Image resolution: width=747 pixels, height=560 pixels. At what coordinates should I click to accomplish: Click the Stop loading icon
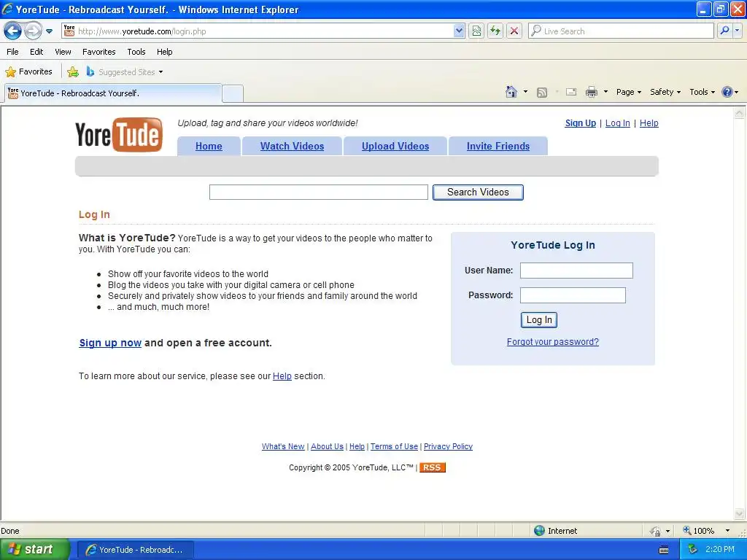click(x=514, y=31)
